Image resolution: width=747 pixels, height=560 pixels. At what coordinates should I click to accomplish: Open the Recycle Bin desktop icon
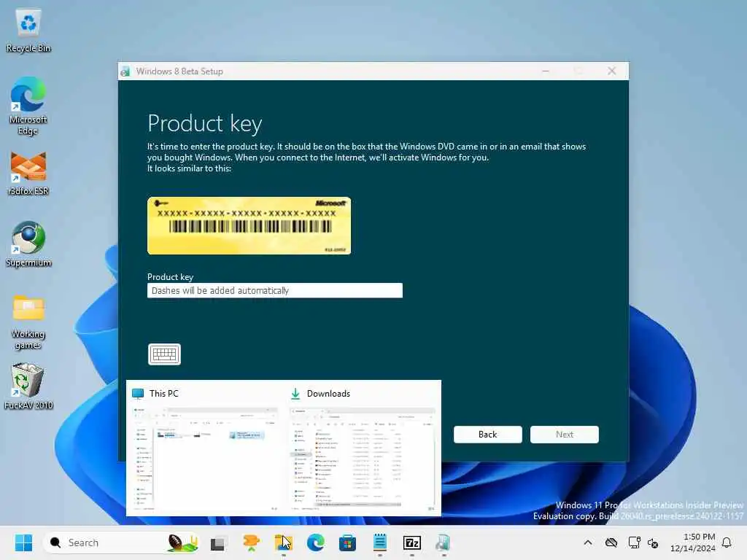pyautogui.click(x=28, y=31)
